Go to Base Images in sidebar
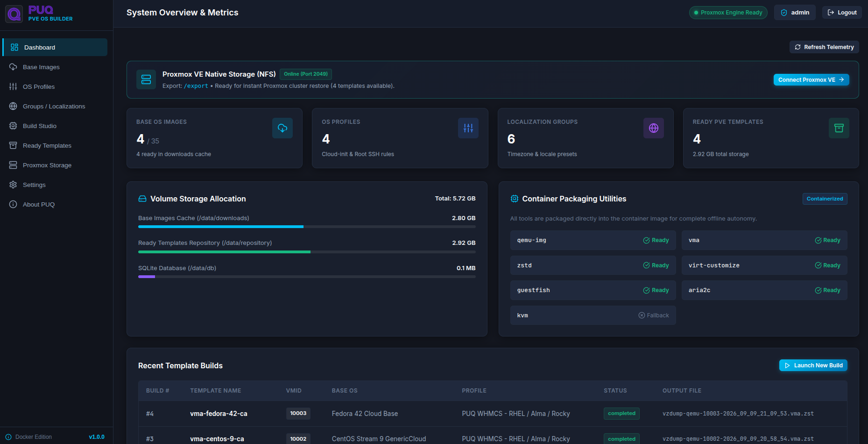The image size is (868, 444). click(55, 67)
